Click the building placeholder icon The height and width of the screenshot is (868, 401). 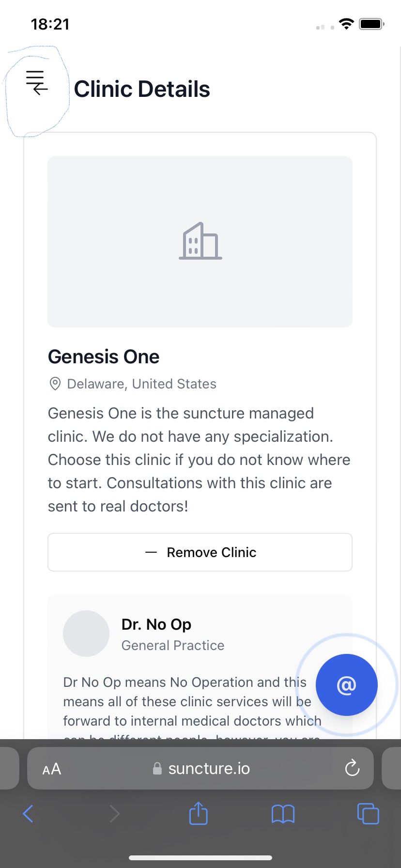click(x=200, y=241)
